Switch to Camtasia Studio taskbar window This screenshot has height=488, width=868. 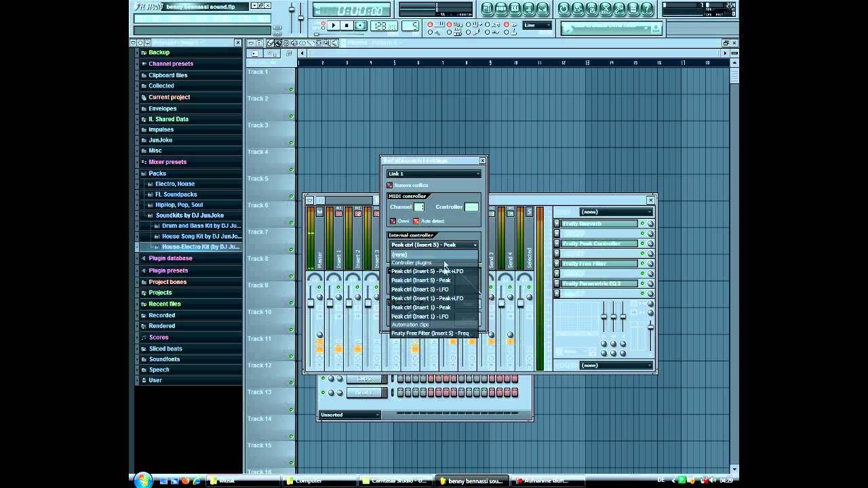click(x=395, y=481)
